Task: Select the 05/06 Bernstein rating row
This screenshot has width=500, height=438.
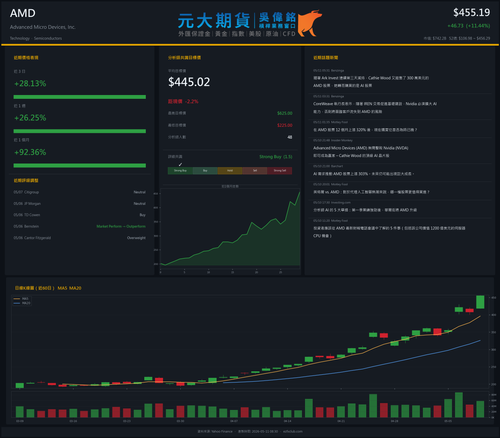Action: [x=80, y=226]
